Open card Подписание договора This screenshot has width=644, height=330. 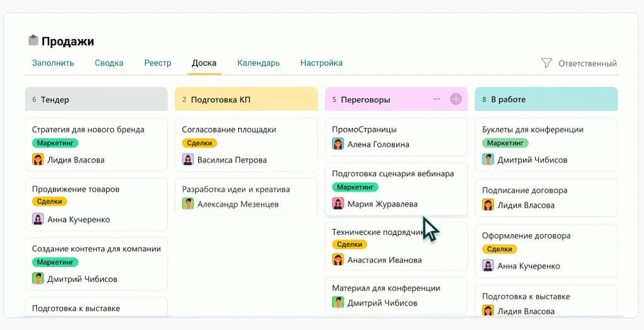pos(547,198)
